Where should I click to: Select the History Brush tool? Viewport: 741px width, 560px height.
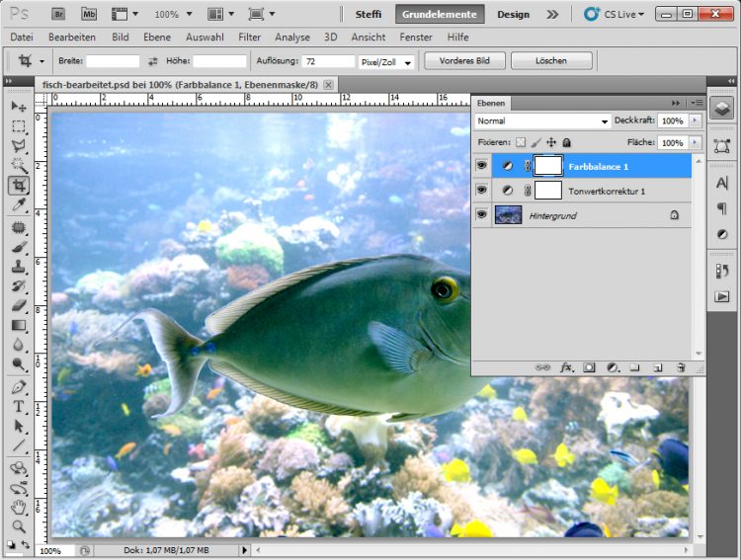coord(19,285)
